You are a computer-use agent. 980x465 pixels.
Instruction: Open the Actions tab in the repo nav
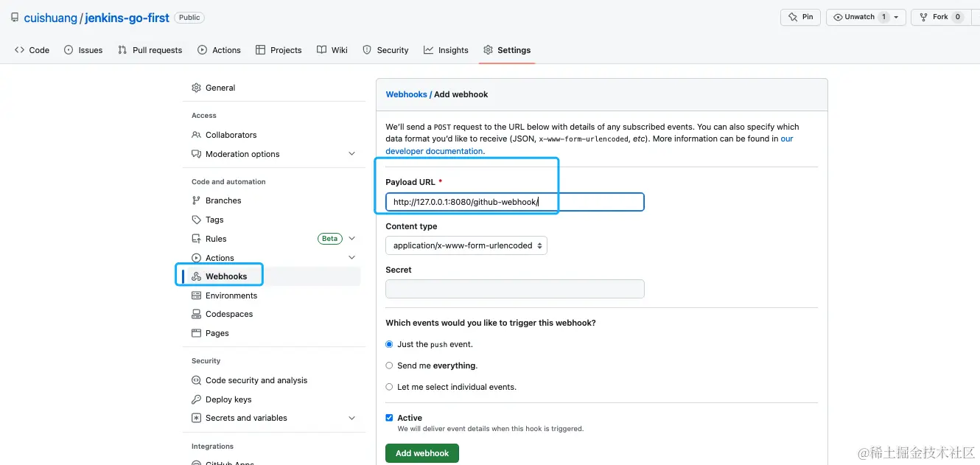tap(219, 50)
